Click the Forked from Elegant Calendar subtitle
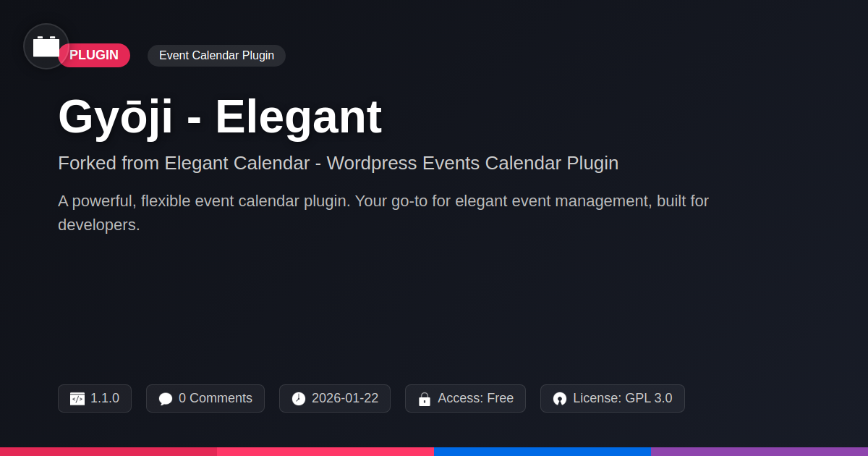This screenshot has height=456, width=868. coord(338,164)
